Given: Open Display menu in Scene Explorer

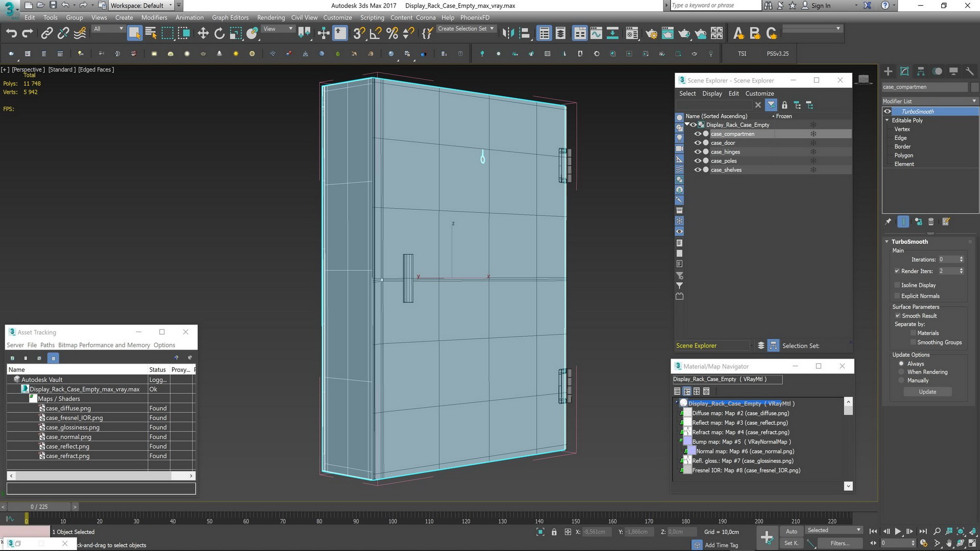Looking at the screenshot, I should [712, 93].
